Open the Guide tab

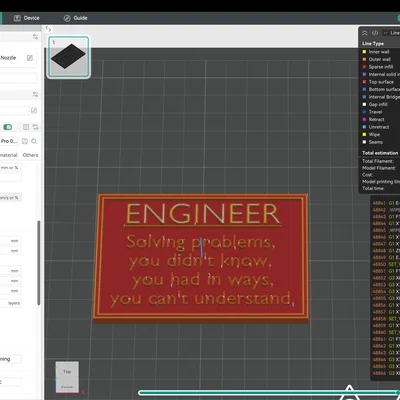(76, 18)
